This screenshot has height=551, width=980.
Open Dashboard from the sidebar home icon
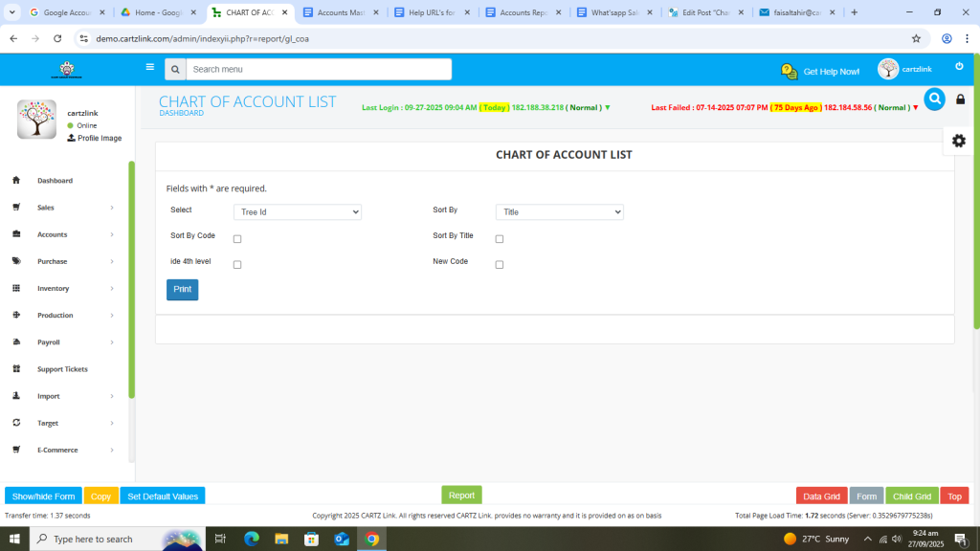tap(16, 181)
